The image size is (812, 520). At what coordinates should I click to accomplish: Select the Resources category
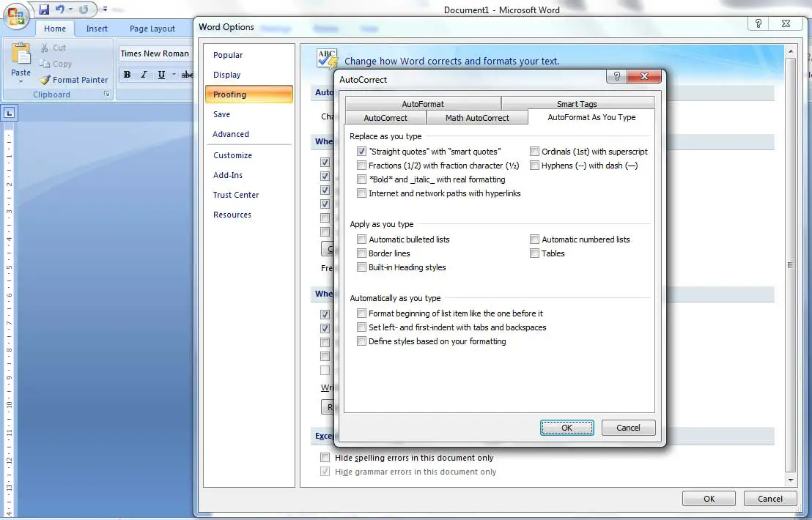249,214
